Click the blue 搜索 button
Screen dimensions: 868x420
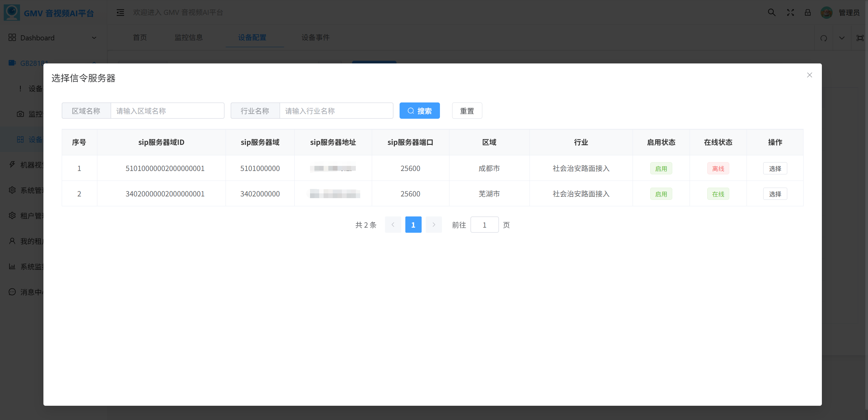point(420,111)
